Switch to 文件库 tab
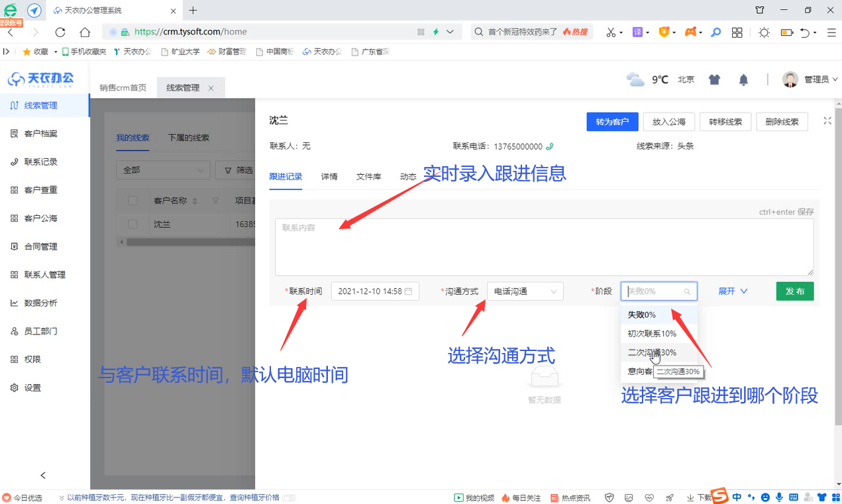The height and width of the screenshot is (504, 842). [368, 177]
